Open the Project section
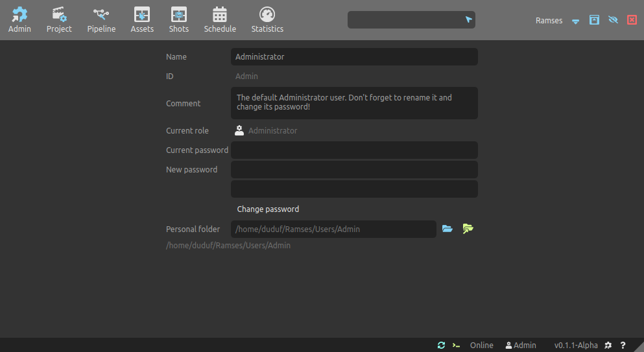Screen dimensions: 644x352 [x=59, y=19]
